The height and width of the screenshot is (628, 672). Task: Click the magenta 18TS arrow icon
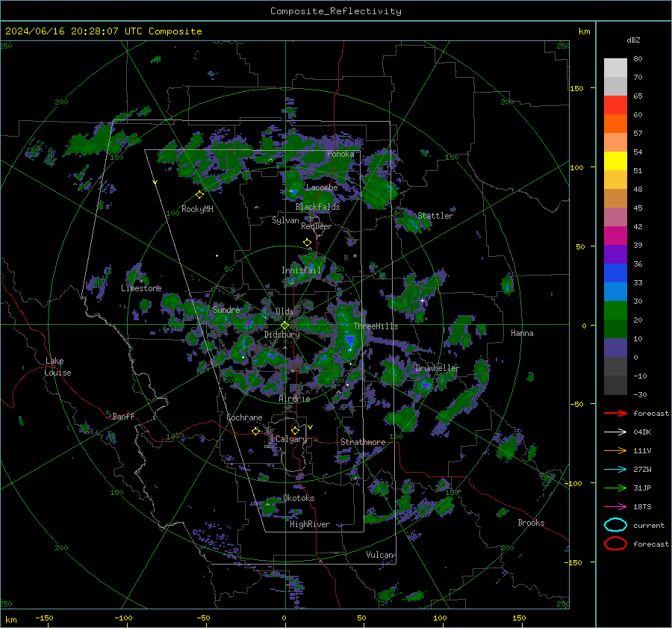(615, 507)
